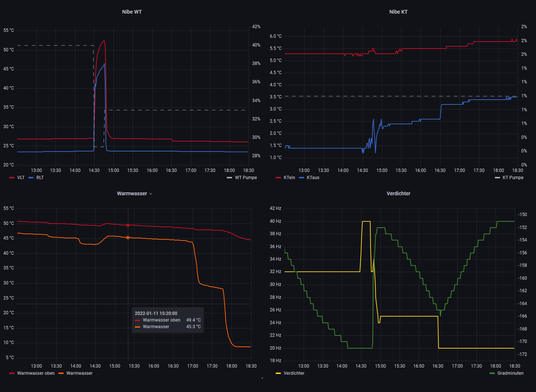Screen dimensions: 536x392
Task: Show only the KTein series via legend
Action: coord(289,178)
